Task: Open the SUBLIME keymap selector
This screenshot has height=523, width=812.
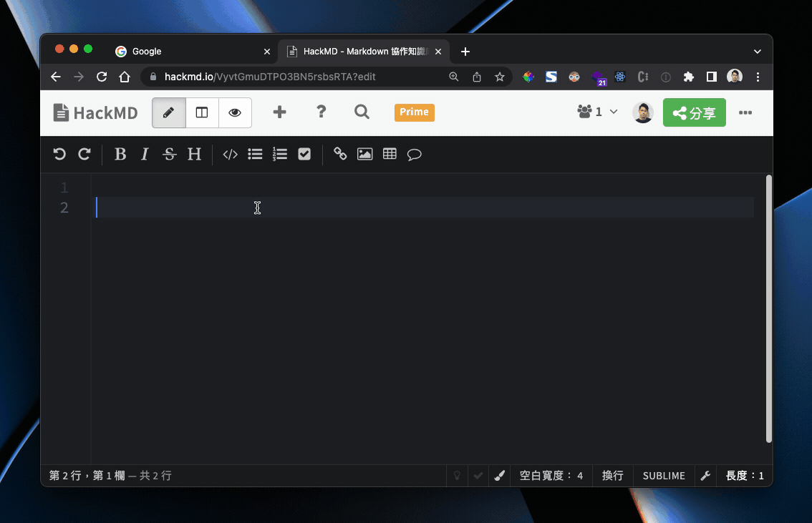Action: coord(663,476)
